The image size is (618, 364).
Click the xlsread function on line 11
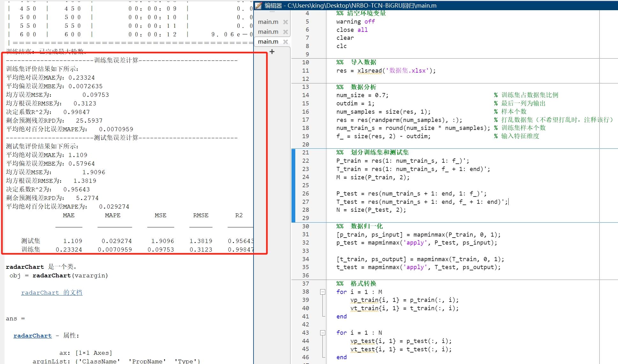[369, 71]
